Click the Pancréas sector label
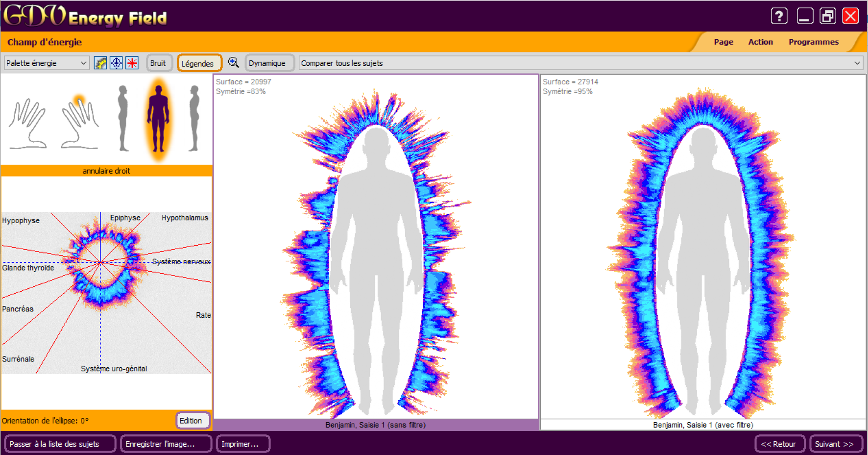This screenshot has width=868, height=455. tap(18, 309)
